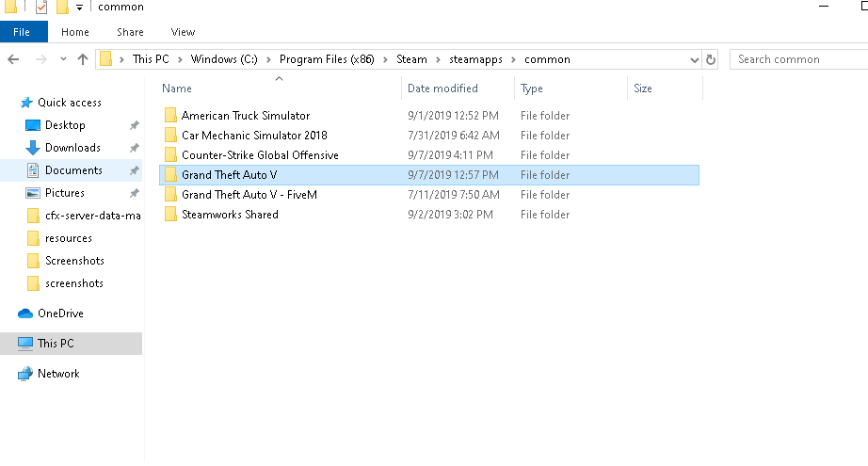The image size is (868, 466).
Task: Select the Counter-Strike Global Offensive folder icon
Action: [170, 155]
